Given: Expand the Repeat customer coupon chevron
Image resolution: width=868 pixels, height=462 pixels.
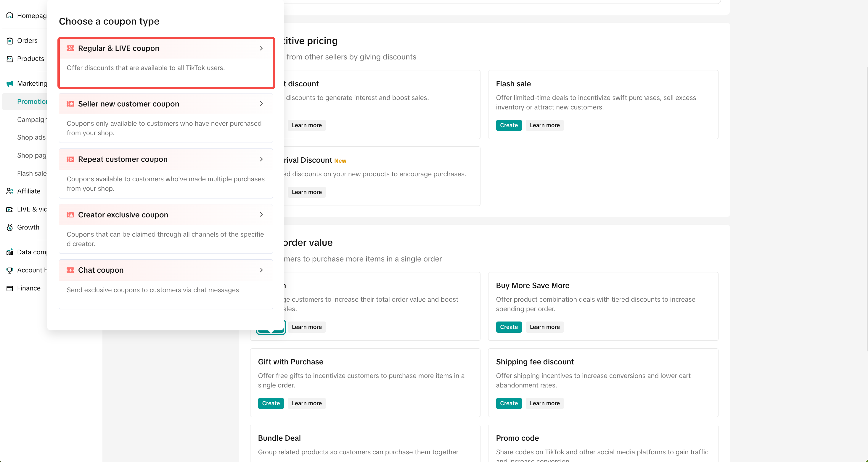Looking at the screenshot, I should click(x=261, y=159).
